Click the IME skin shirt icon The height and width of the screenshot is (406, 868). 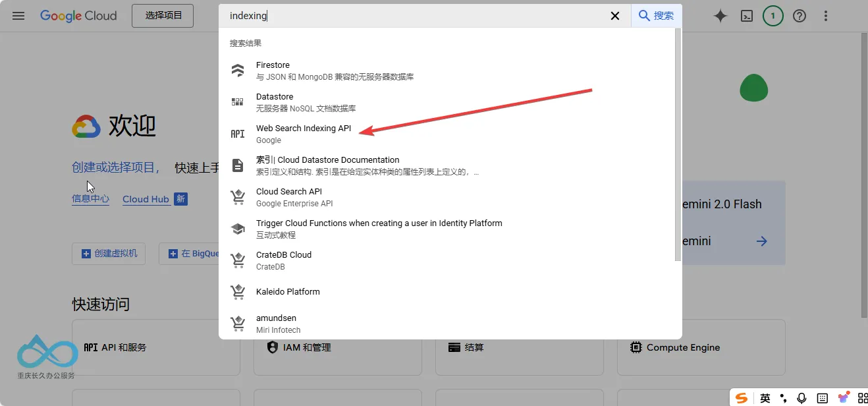[x=843, y=397]
